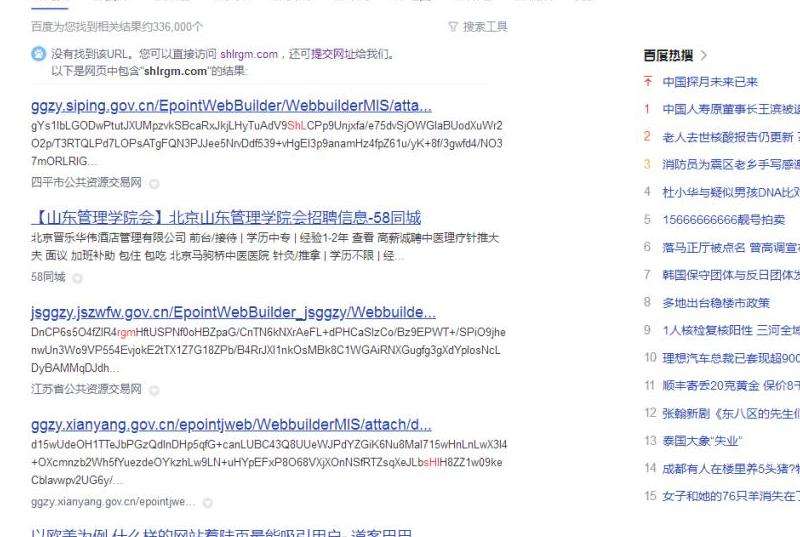Click the 北京马驹桥中医医院 result snippet line
The height and width of the screenshot is (537, 800).
pos(219,255)
